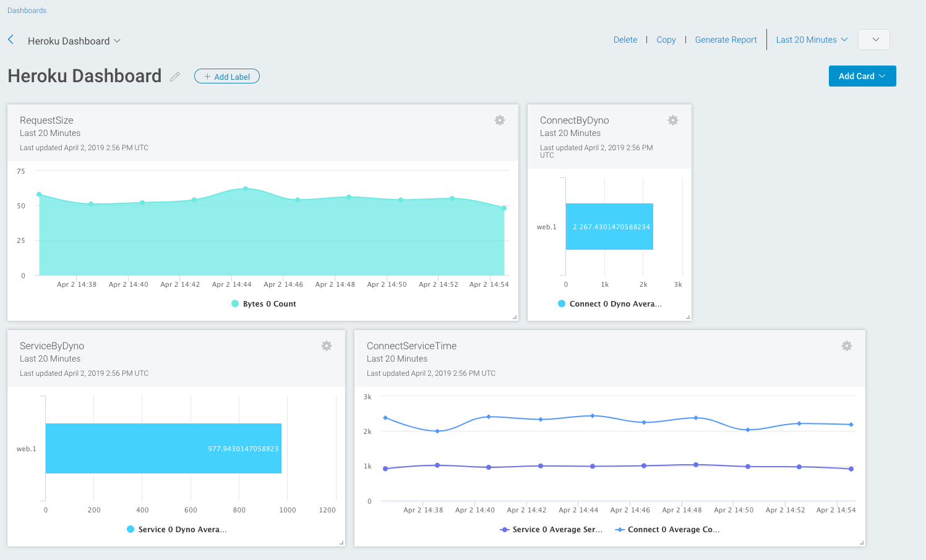Edit dashboard title with pencil icon
The image size is (926, 560).
(175, 77)
